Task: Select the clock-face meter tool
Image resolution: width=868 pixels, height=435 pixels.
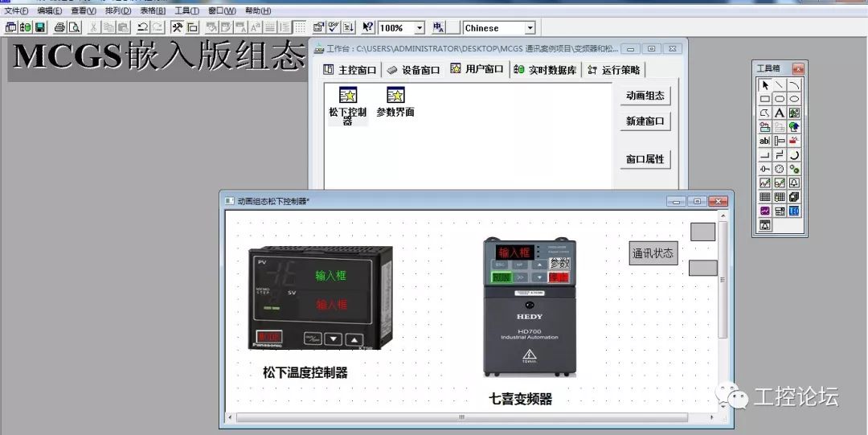Action: tap(780, 169)
